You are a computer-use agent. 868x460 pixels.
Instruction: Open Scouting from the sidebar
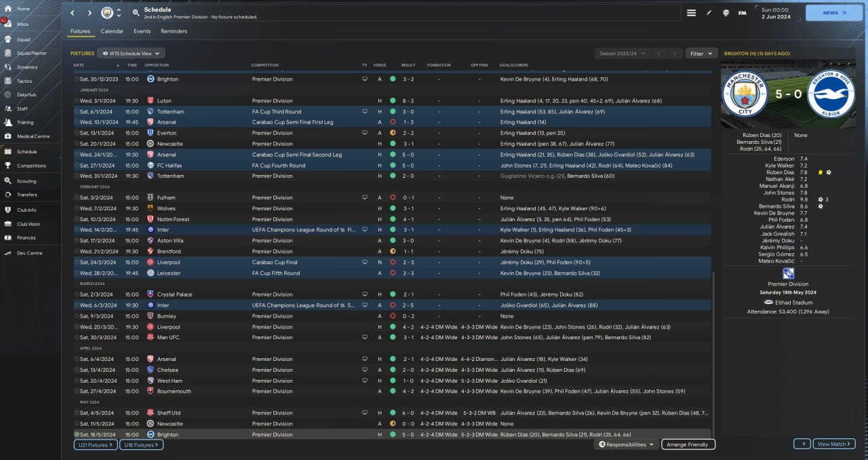coord(7,181)
